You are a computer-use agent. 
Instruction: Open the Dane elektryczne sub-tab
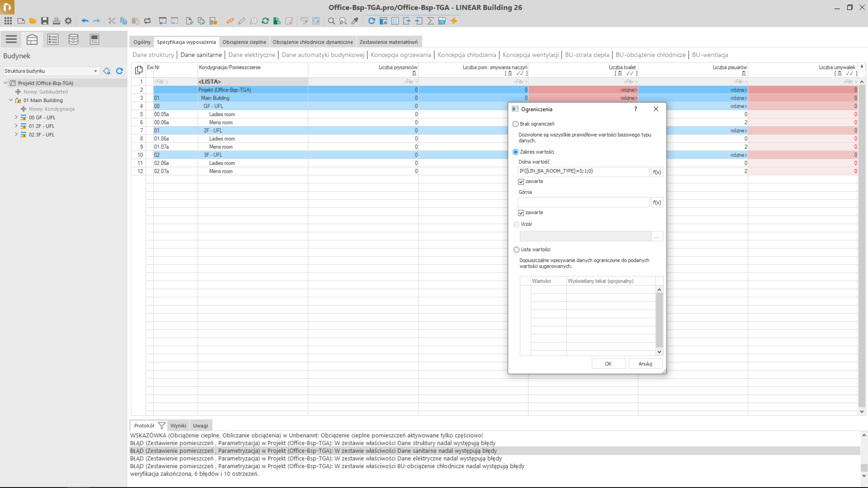click(x=251, y=55)
